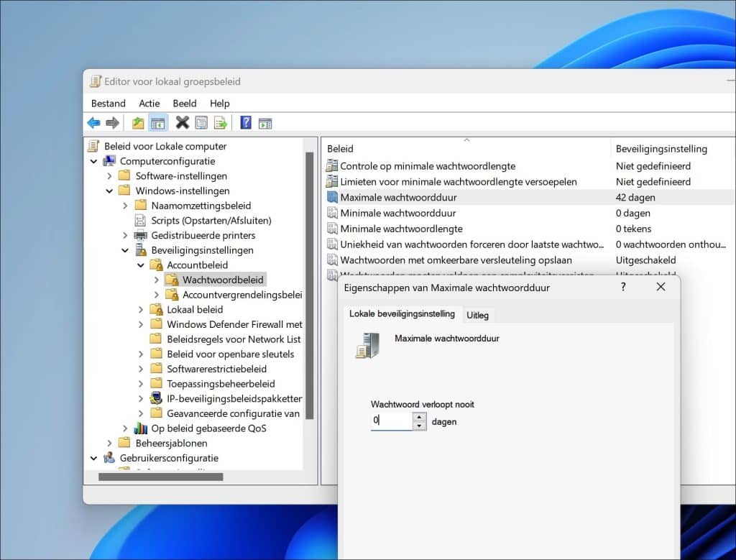Click the Scripts (Opstarten/Afsluiten) icon
This screenshot has height=560, width=736.
pyautogui.click(x=140, y=220)
